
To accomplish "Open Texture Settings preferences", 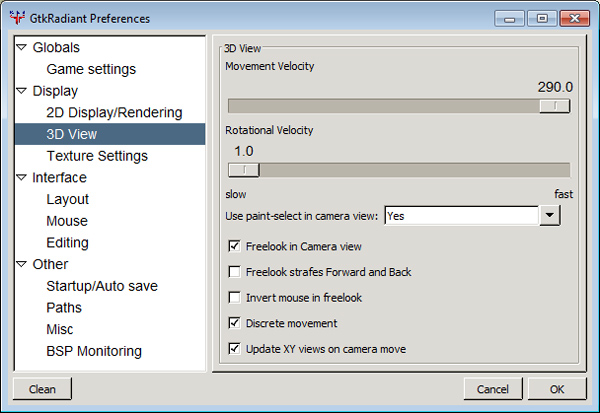I will (x=97, y=156).
